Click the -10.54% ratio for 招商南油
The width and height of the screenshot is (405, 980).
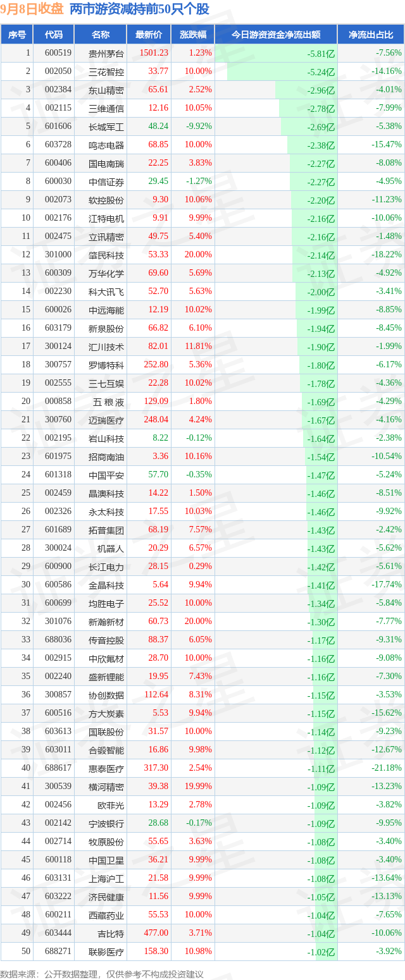click(x=387, y=456)
